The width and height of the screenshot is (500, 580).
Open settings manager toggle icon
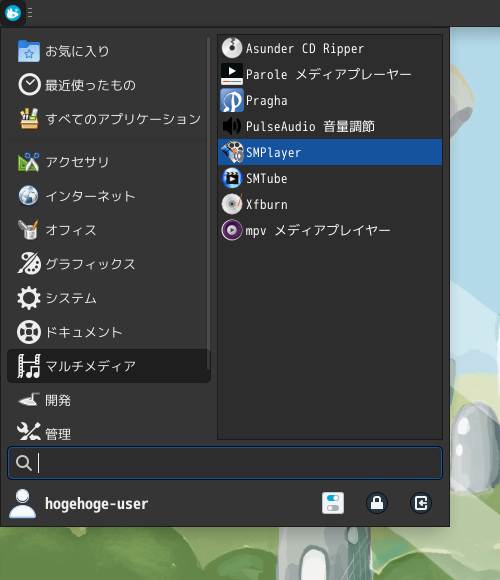pos(333,503)
